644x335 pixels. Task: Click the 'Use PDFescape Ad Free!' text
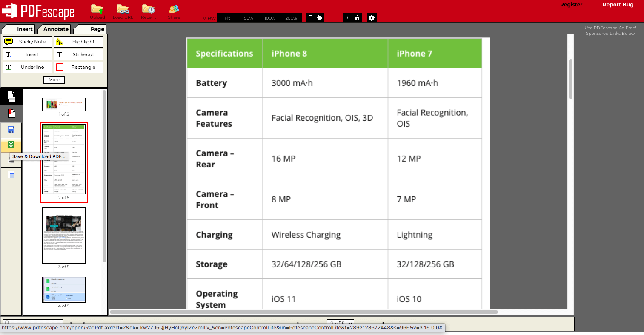point(610,28)
